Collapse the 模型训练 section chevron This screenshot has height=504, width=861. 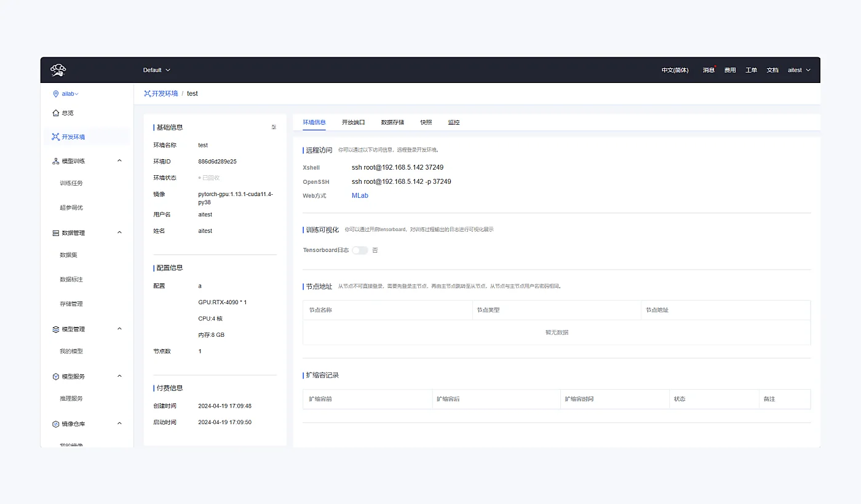[x=119, y=161]
